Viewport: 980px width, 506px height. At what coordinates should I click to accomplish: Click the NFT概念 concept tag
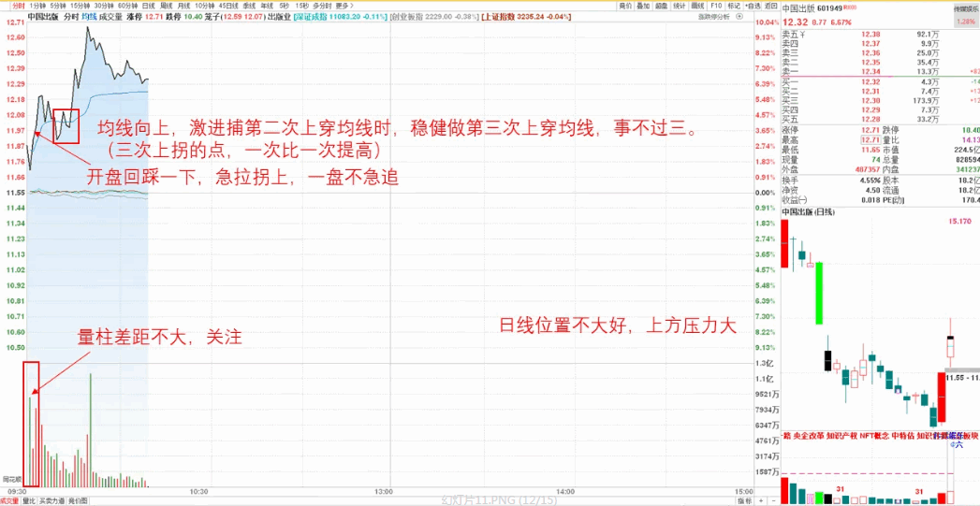tap(873, 436)
